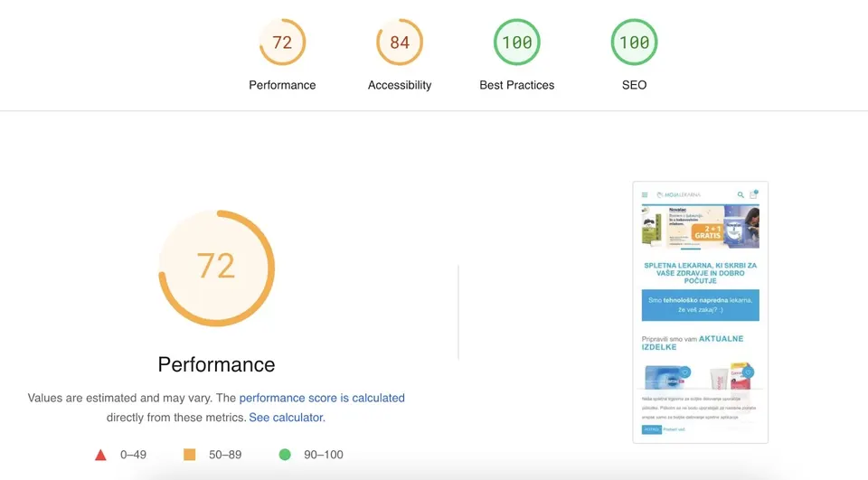Viewport: 868px width, 480px height.
Task: Click the Performance score gauge showing 72 at top
Action: 282,42
